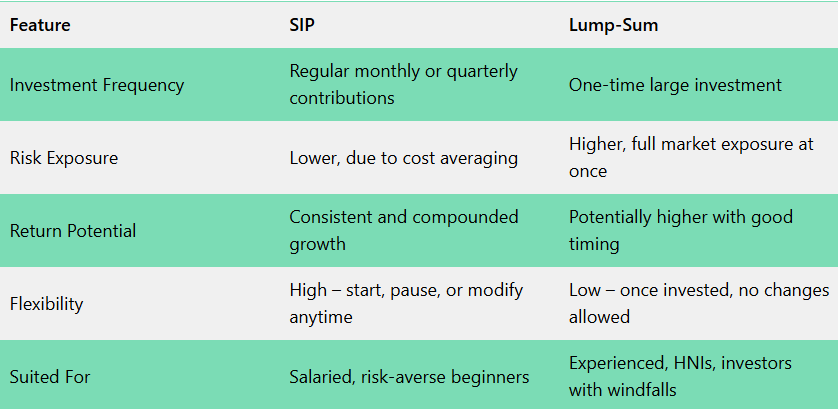
Task: Click the word 'anytime' in Flexibility row
Action: point(321,317)
